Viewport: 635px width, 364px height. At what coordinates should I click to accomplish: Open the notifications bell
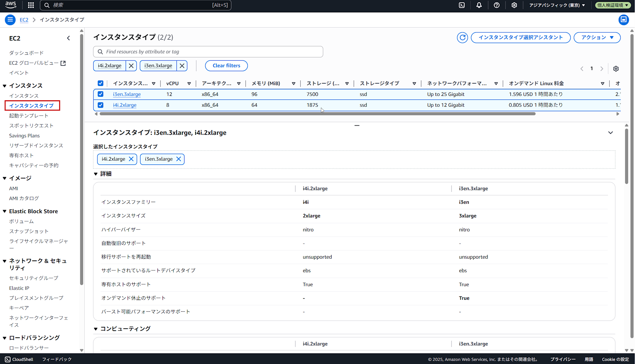point(479,5)
